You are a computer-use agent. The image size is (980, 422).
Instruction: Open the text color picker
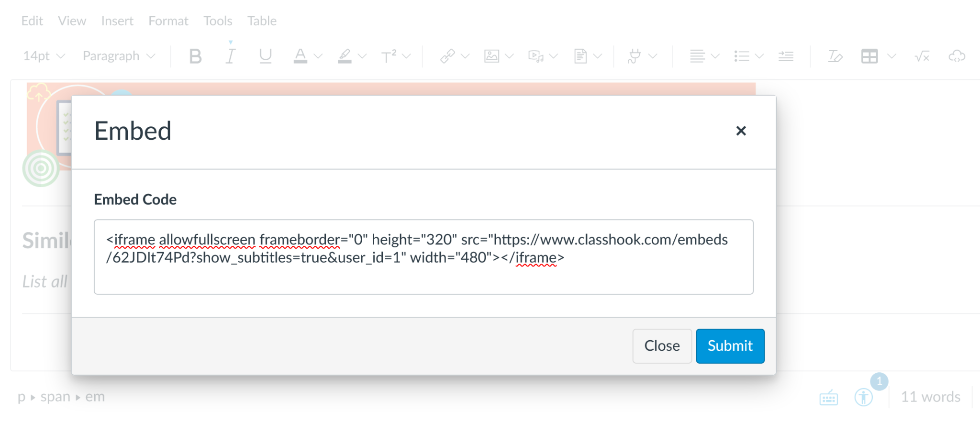point(301,56)
